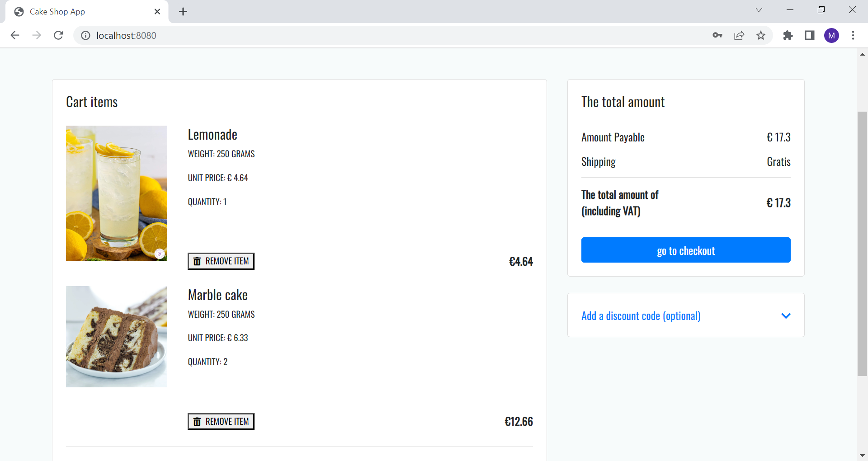The image size is (868, 461).
Task: Click the go to checkout button
Action: coord(686,250)
